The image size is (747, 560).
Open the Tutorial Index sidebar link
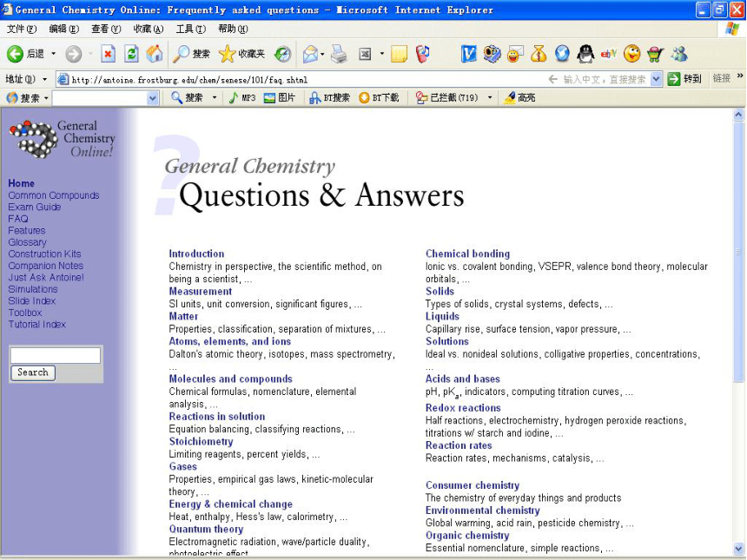36,325
